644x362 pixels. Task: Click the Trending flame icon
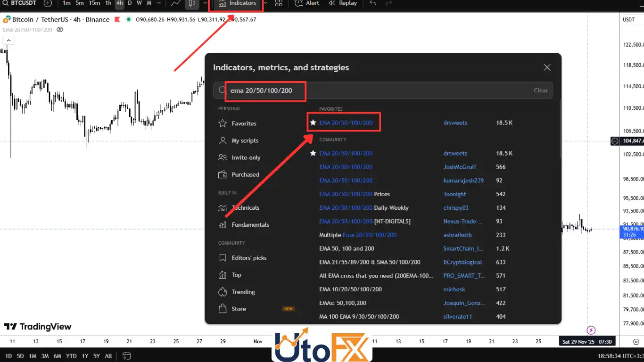point(223,292)
